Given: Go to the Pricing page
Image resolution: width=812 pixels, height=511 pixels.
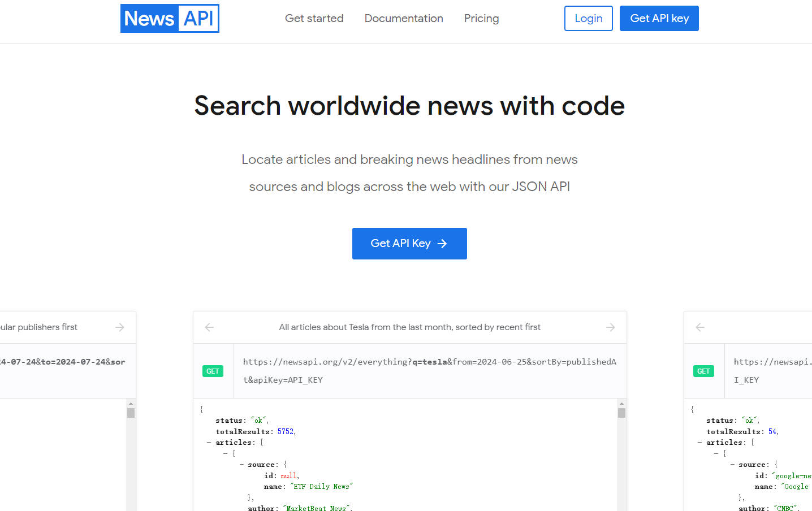Looking at the screenshot, I should [481, 18].
